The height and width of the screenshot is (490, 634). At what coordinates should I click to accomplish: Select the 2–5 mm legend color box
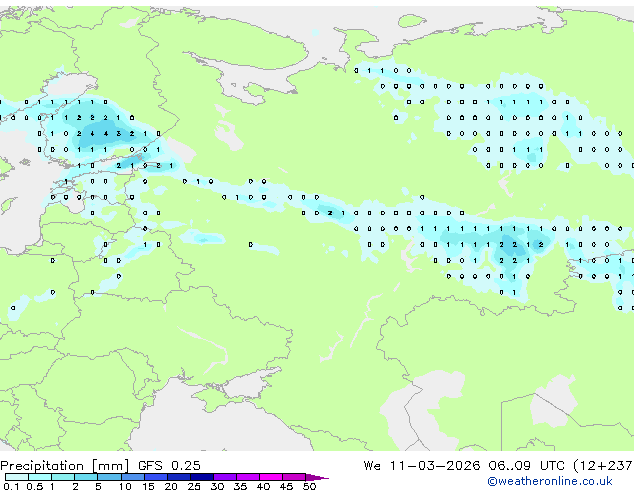(86, 477)
